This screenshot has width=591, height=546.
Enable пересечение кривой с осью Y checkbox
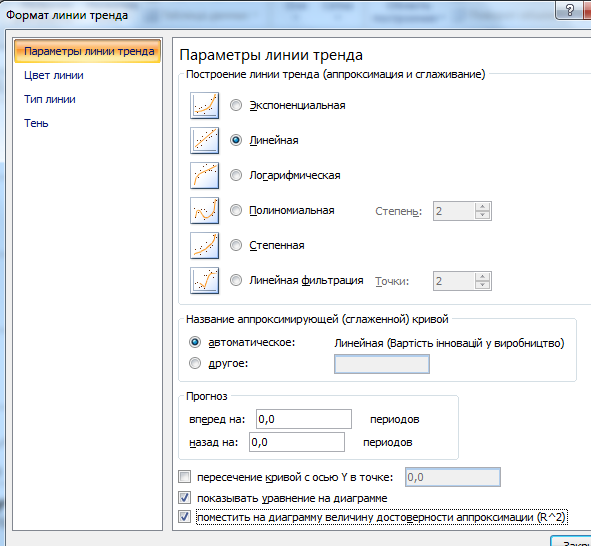click(184, 477)
